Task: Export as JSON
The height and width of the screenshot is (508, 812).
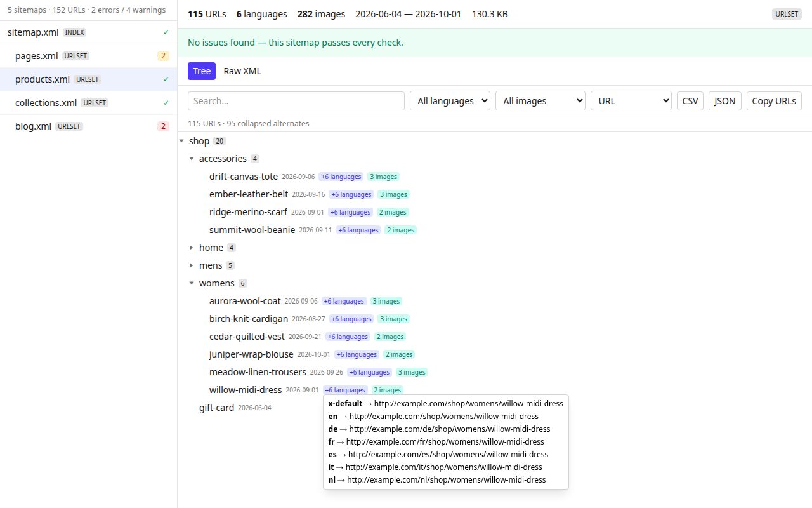Action: [725, 101]
